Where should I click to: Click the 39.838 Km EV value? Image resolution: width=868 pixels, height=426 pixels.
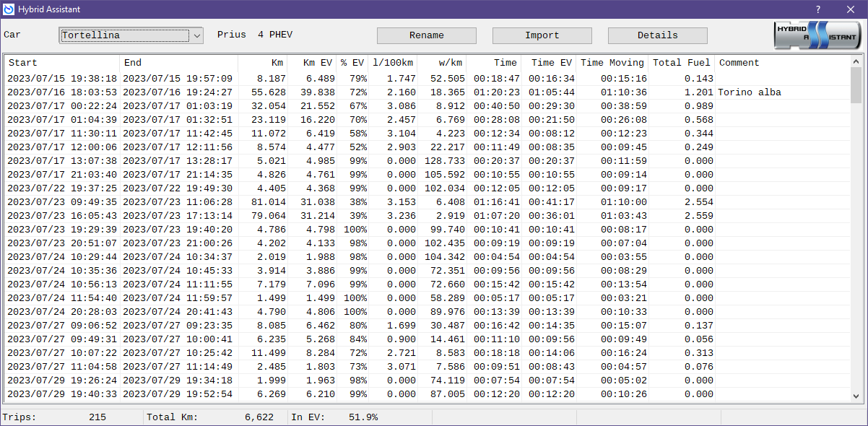tap(318, 92)
